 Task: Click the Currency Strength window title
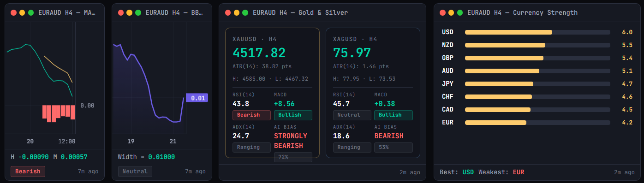coord(522,13)
